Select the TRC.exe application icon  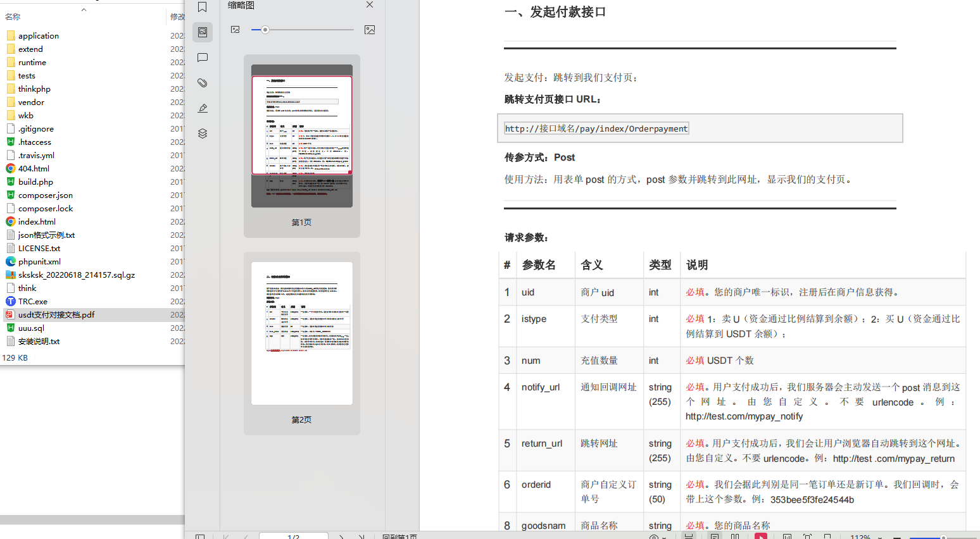pos(11,302)
